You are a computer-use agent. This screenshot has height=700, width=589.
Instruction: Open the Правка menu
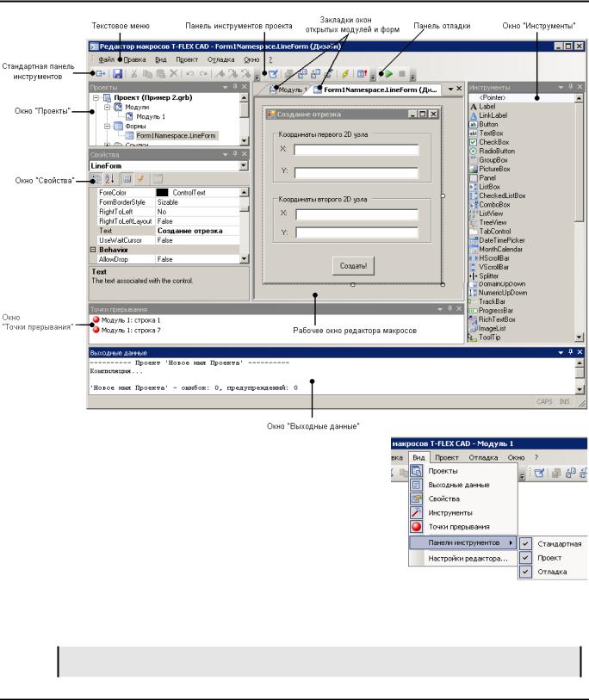[x=134, y=59]
